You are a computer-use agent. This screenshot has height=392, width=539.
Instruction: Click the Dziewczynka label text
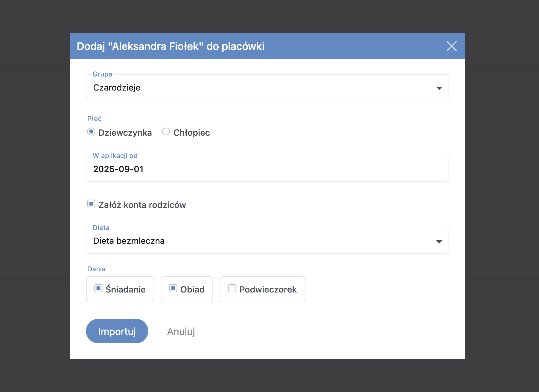(125, 133)
